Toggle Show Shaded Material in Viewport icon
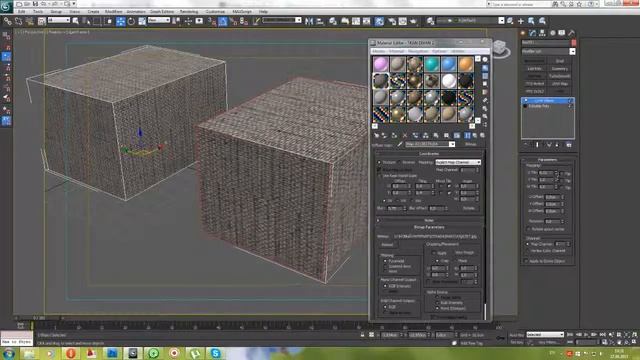Image resolution: width=640 pixels, height=360 pixels. (457, 136)
